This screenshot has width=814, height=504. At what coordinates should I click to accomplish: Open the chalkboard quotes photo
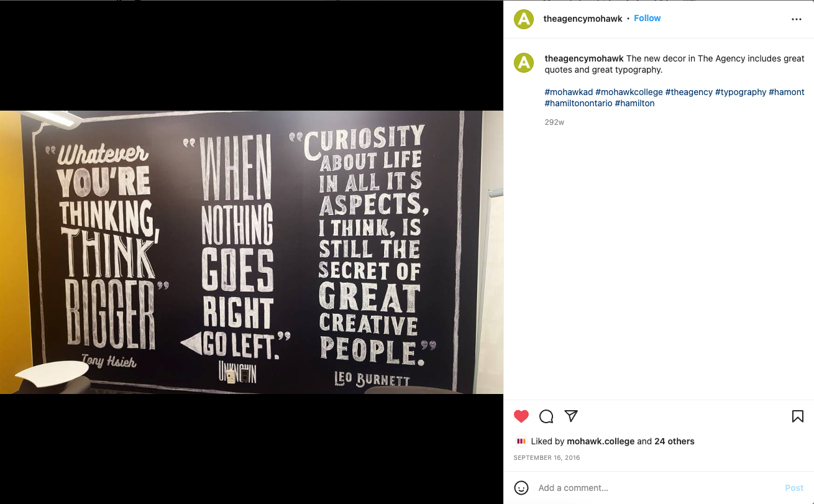(x=252, y=252)
